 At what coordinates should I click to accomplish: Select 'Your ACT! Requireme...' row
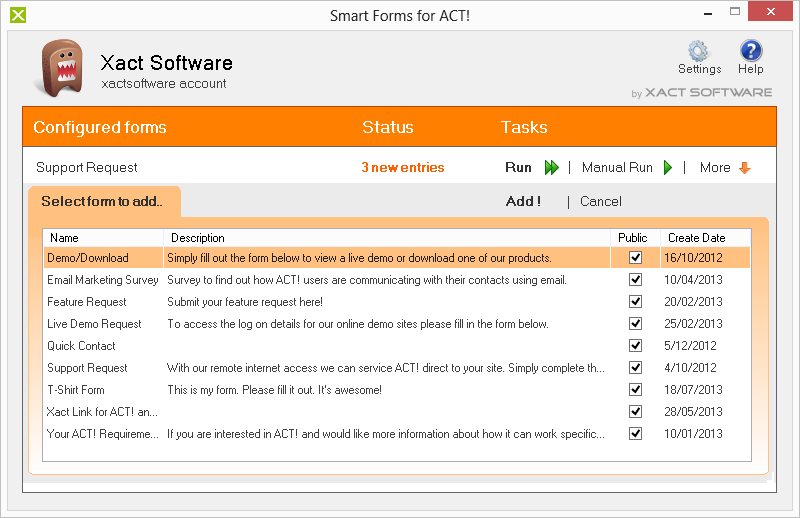click(x=103, y=433)
